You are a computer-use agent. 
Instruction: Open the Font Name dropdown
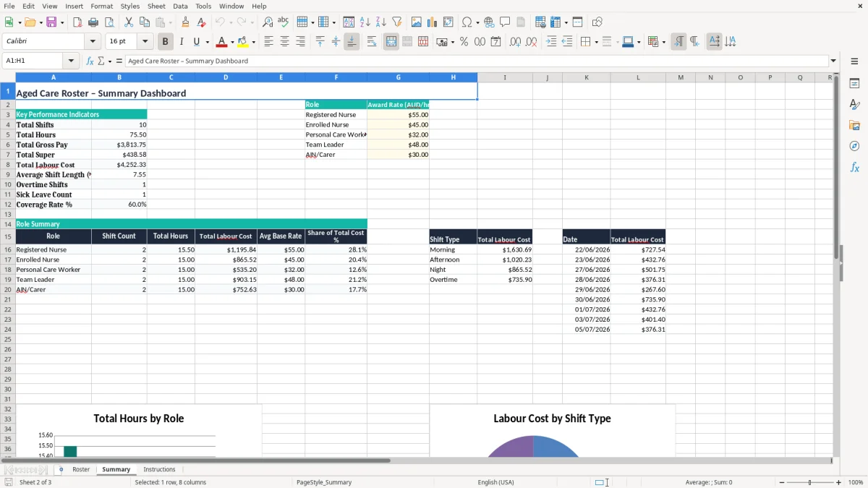(x=93, y=41)
